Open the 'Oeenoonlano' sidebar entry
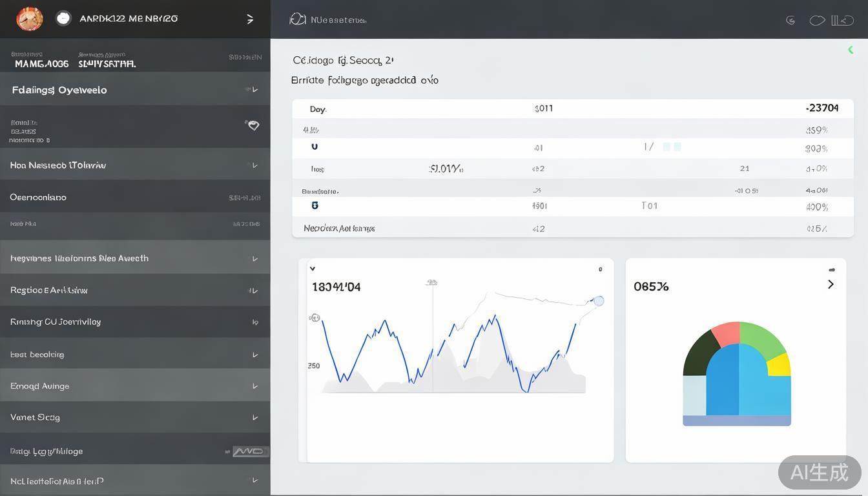Viewport: 868px width, 496px height. [38, 197]
